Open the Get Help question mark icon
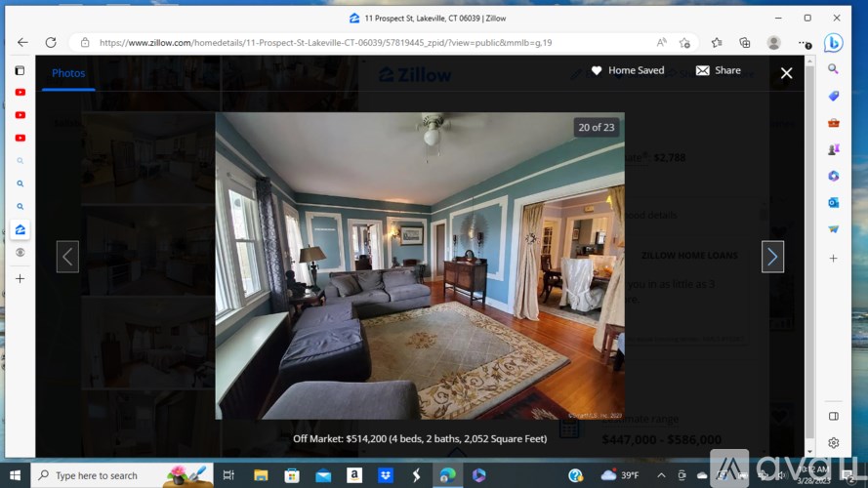The height and width of the screenshot is (488, 868). tap(576, 475)
